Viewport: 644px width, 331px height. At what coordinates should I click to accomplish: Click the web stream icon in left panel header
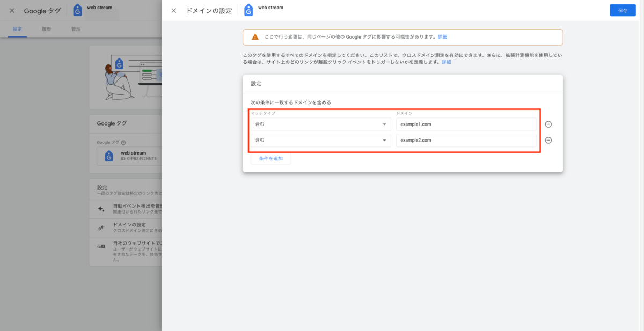pyautogui.click(x=77, y=9)
